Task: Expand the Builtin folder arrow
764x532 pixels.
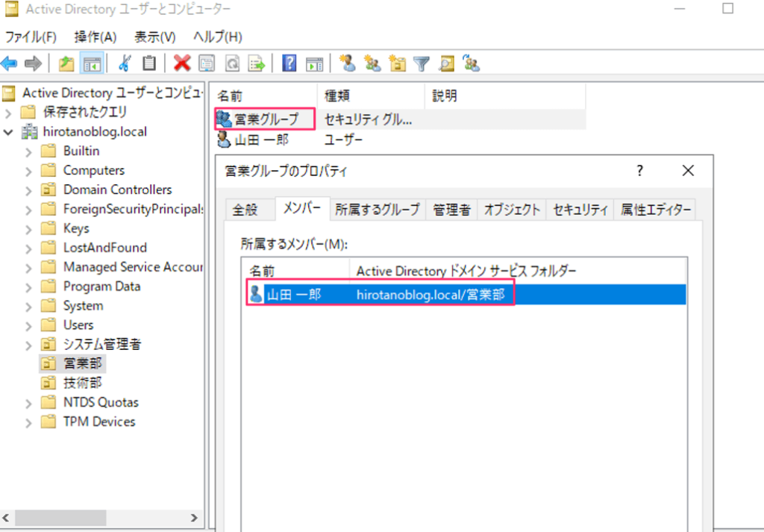Action: point(28,151)
